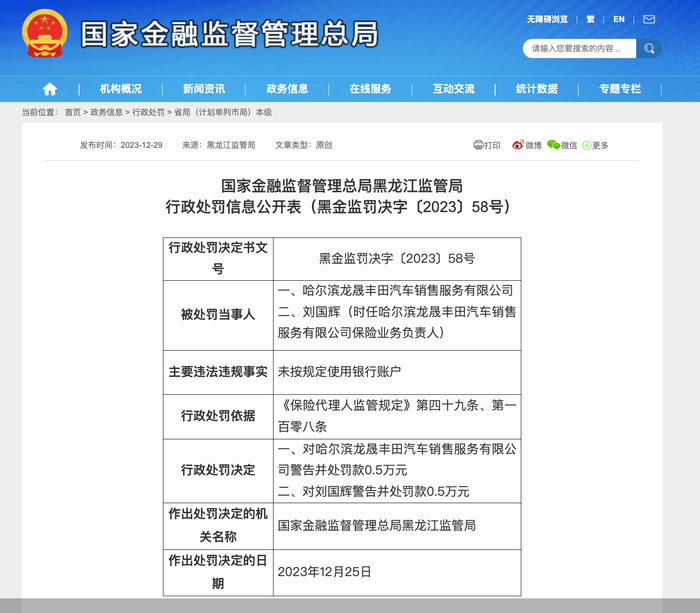700x613 pixels.
Task: Click the national emblem logo
Action: [45, 34]
